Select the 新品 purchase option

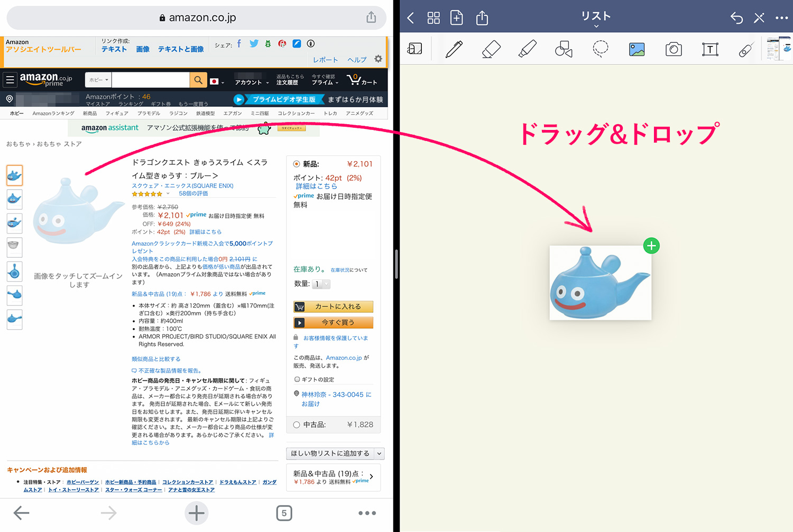click(297, 164)
